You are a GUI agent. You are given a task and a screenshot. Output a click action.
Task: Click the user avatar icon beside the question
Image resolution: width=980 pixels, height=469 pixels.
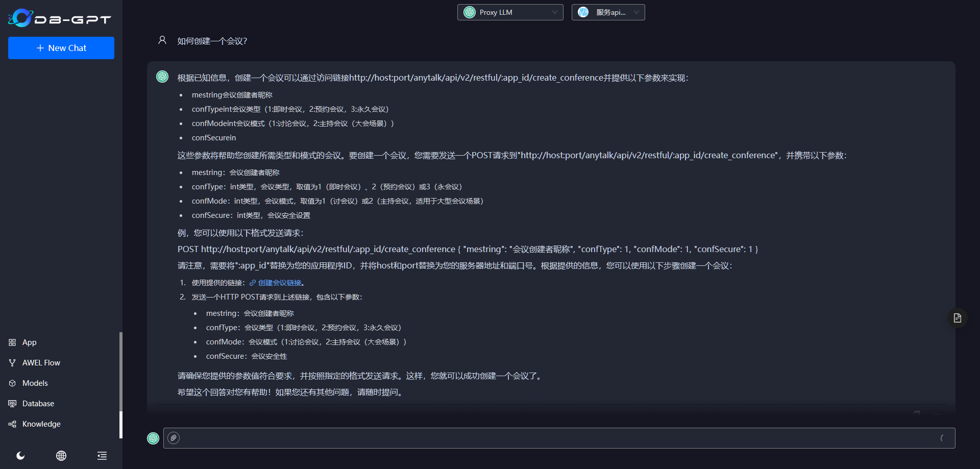point(162,40)
